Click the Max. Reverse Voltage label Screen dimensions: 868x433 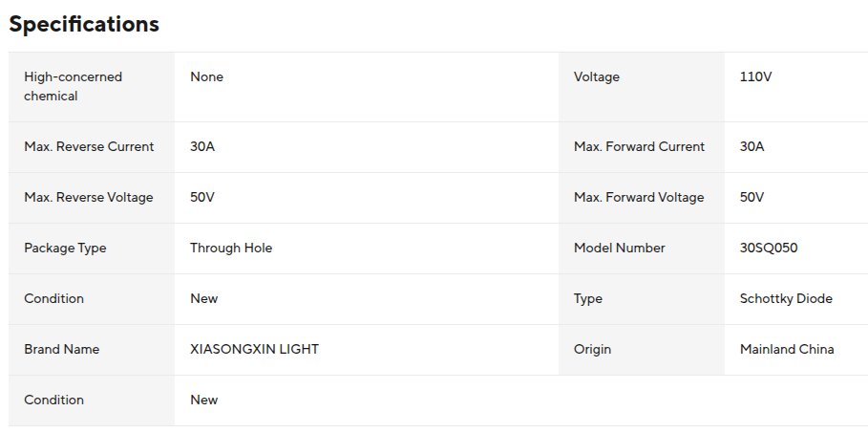pyautogui.click(x=88, y=197)
